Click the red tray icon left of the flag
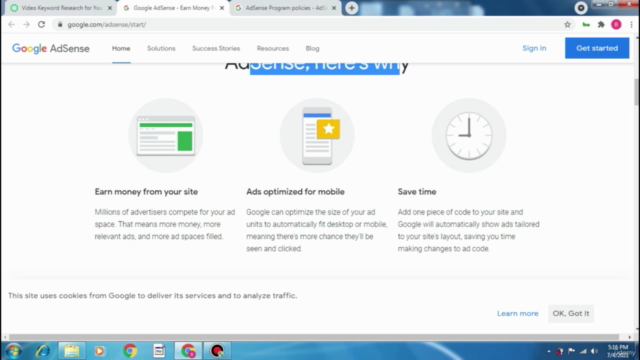 [x=560, y=351]
